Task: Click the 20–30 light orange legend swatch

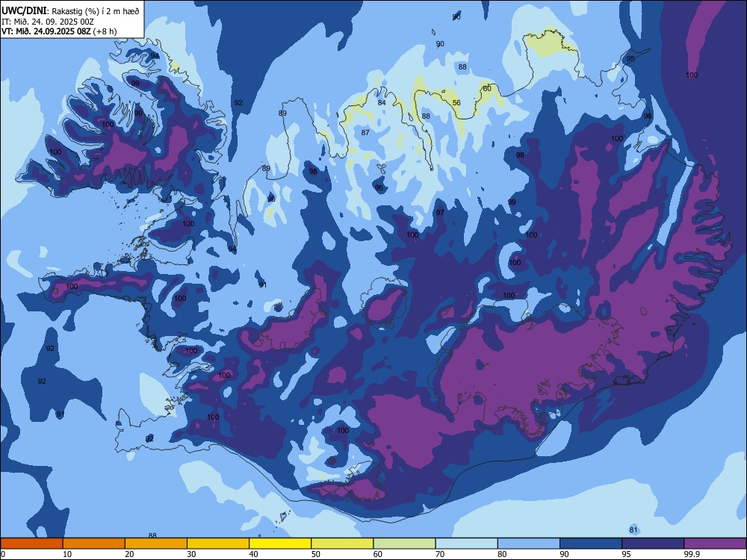Action: (x=156, y=544)
